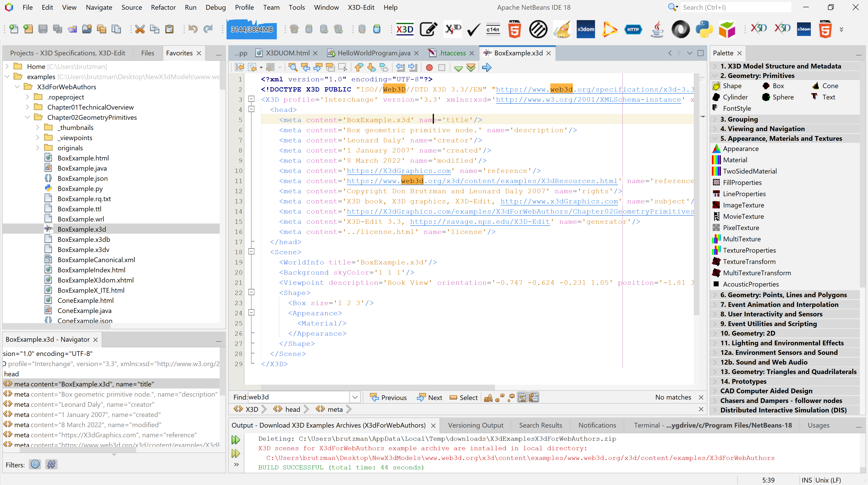Click the broom cleanup icon
The image size is (868, 485).
562,29
